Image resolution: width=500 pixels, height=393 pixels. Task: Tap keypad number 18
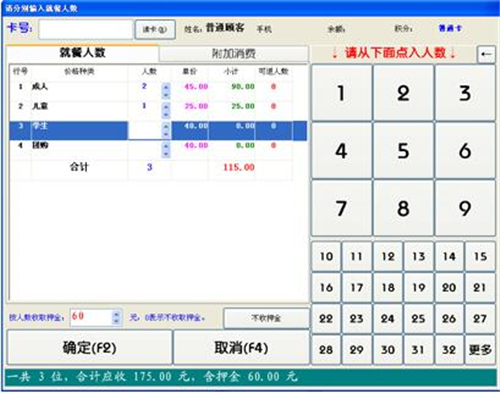coord(388,287)
